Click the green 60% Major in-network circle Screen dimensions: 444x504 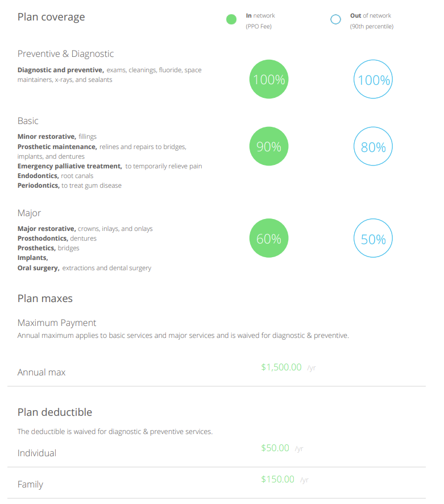(269, 239)
